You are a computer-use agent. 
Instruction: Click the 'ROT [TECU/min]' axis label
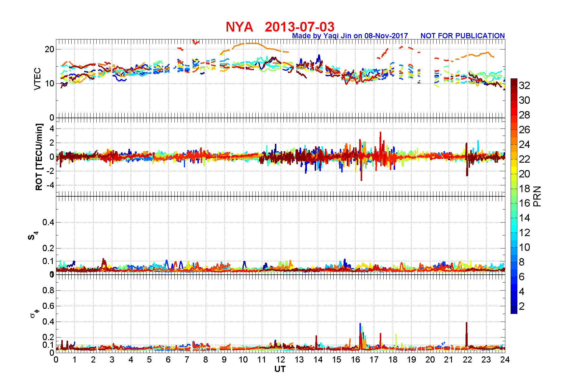point(39,157)
